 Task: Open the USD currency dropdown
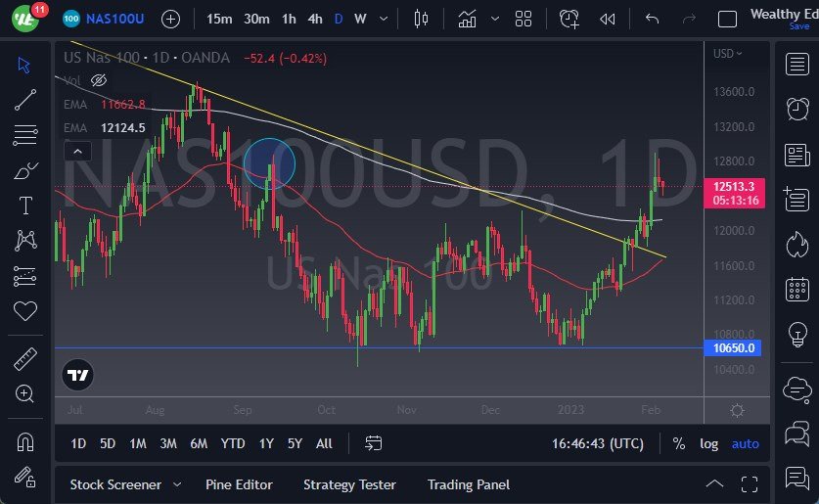pyautogui.click(x=728, y=54)
